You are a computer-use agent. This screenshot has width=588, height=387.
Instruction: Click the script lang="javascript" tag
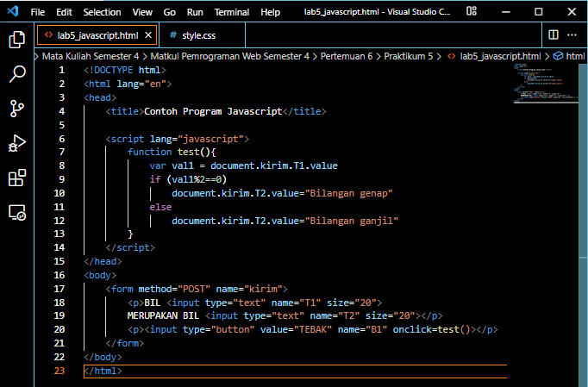coord(178,139)
